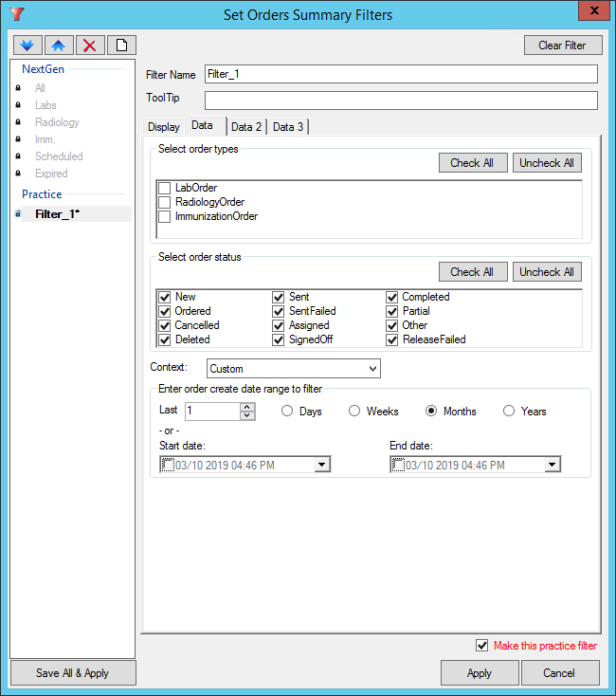
Task: Select the Scheduled filter in NextGen list
Action: 59,156
